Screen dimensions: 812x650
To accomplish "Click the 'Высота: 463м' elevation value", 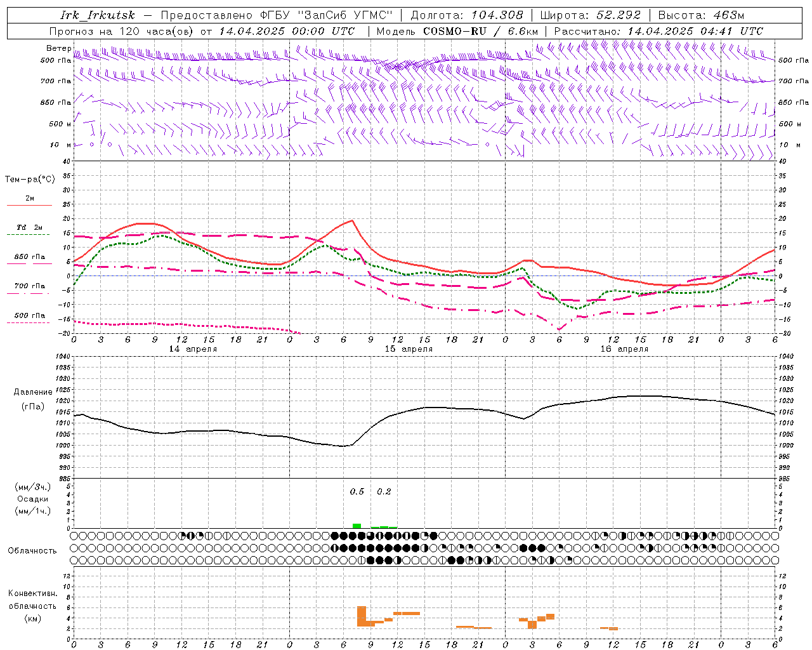I will (701, 15).
